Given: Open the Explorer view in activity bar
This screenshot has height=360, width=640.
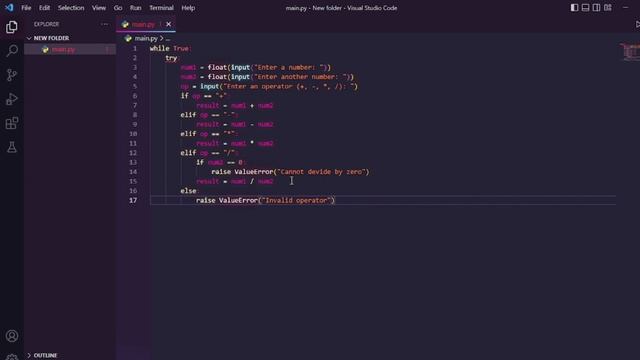Looking at the screenshot, I should 11,27.
